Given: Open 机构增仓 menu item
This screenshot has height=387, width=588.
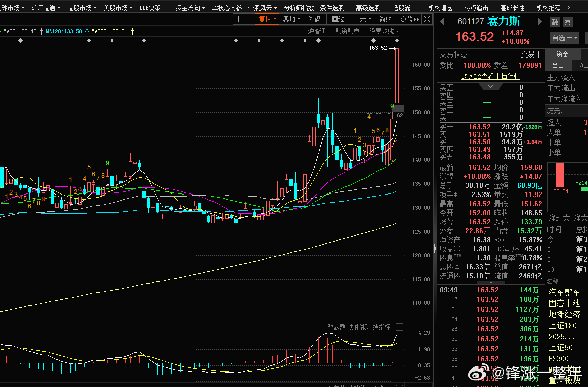Looking at the screenshot, I should click(440, 8).
